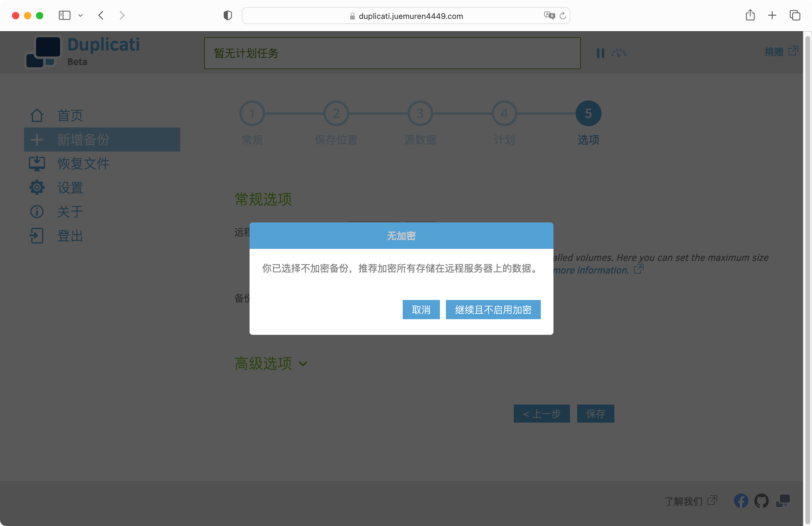Click the info circle icon
This screenshot has width=812, height=526.
37,211
